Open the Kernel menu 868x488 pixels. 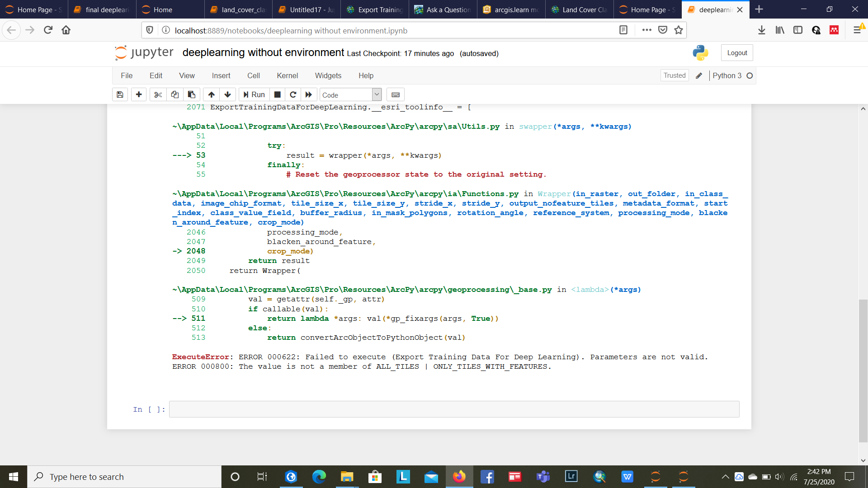click(288, 75)
